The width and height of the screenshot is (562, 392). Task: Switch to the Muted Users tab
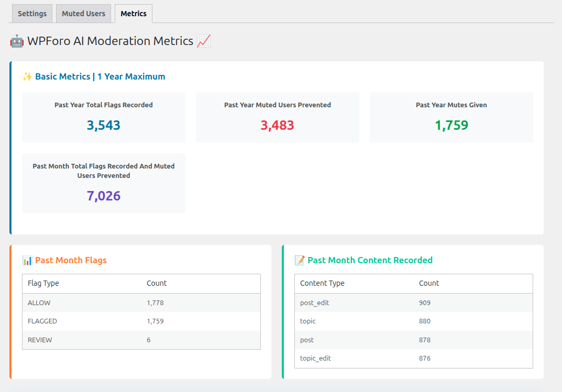point(83,14)
